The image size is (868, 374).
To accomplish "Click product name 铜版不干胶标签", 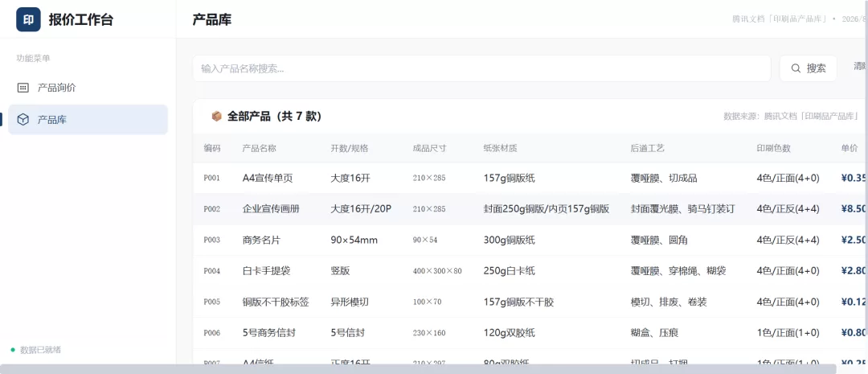I will click(x=276, y=302).
